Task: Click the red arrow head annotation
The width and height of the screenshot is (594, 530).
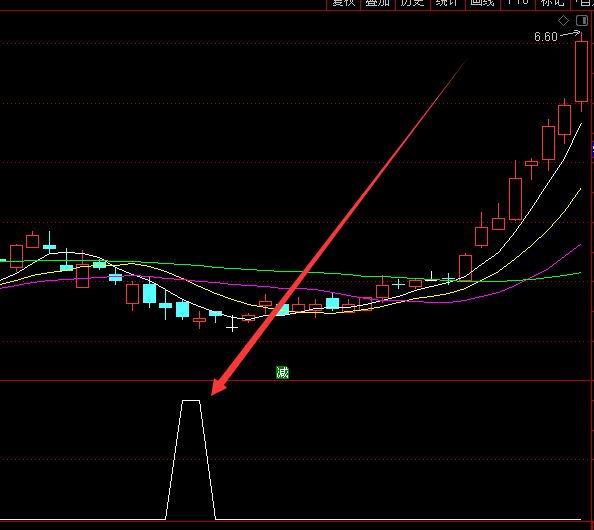Action: tap(219, 386)
